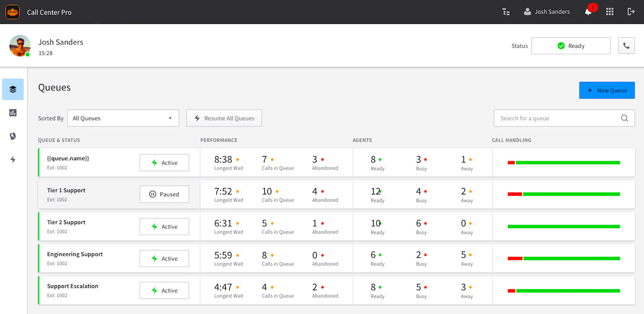644x314 pixels.
Task: Open the Tier 2 Support queue
Action: click(337, 227)
